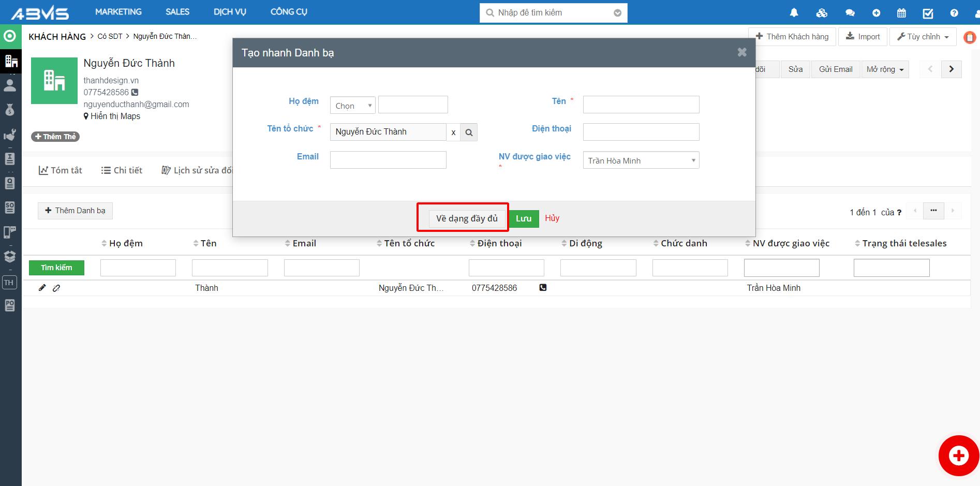The image size is (980, 486).
Task: Expand the Mở rộng dropdown
Action: [885, 69]
